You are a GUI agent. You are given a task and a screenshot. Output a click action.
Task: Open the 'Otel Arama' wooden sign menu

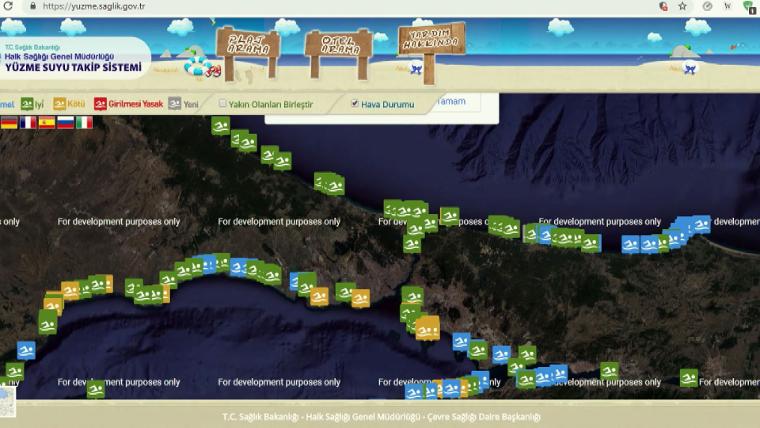[338, 46]
